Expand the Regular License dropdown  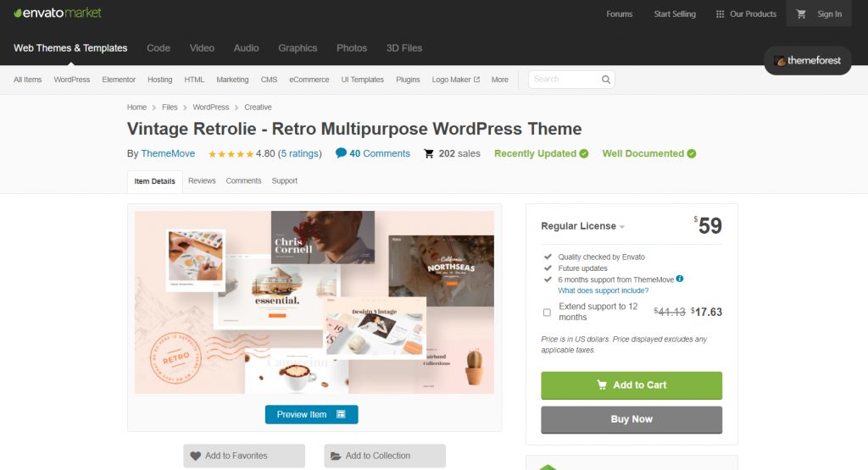click(x=582, y=226)
